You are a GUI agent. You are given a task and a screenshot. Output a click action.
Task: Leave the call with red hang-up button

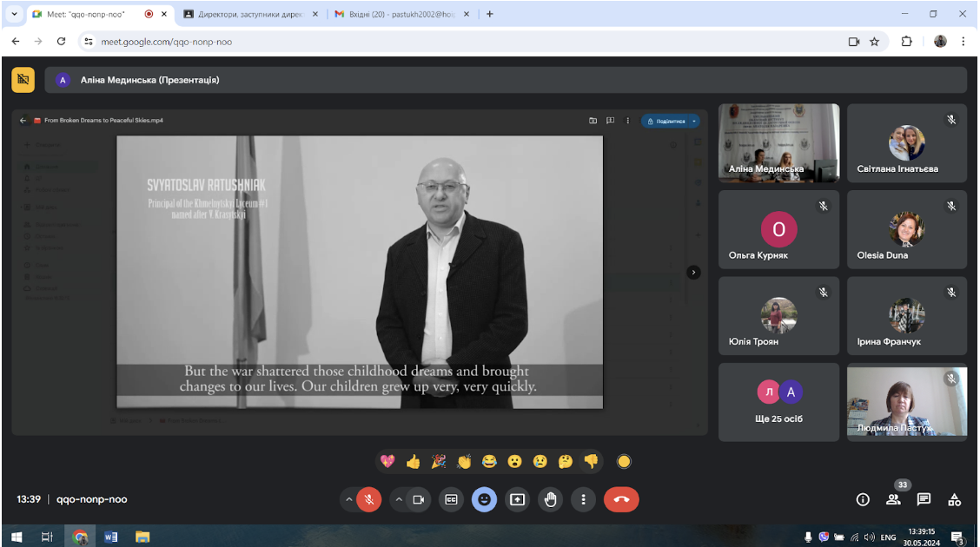[621, 499]
